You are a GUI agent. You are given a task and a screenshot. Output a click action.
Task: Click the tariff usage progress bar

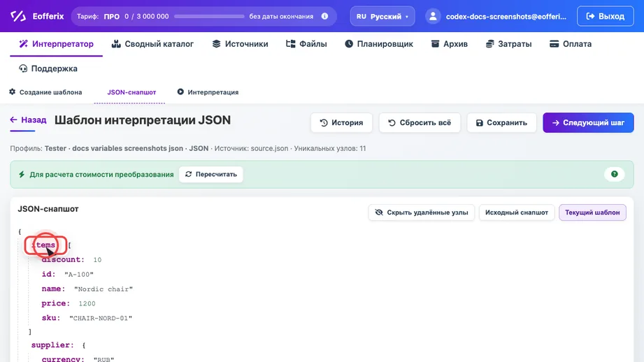[x=209, y=16]
